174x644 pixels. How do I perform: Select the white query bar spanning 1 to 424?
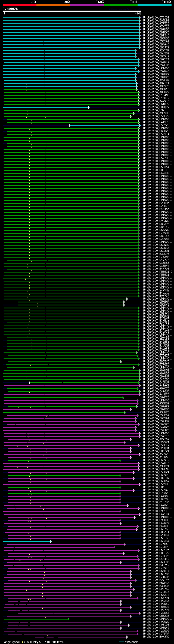(72, 11)
